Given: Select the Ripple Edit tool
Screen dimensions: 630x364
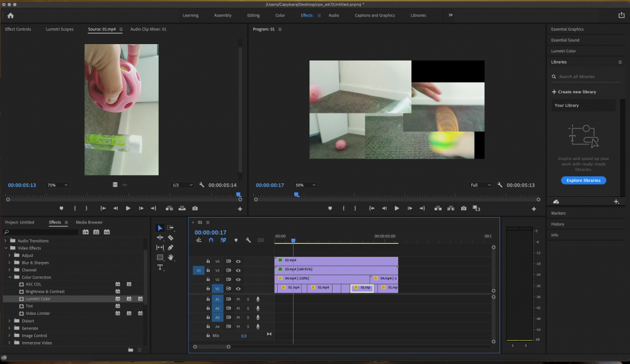Looking at the screenshot, I should [x=160, y=237].
